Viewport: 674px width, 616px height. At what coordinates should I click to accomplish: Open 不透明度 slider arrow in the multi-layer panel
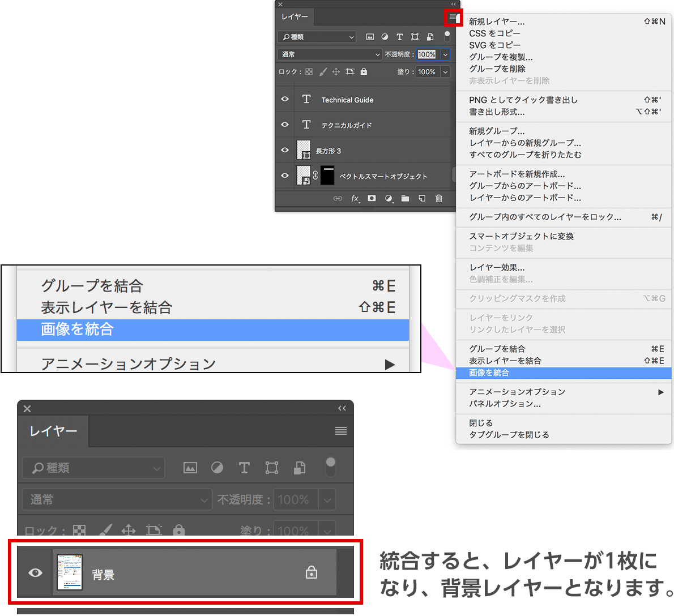click(x=445, y=54)
